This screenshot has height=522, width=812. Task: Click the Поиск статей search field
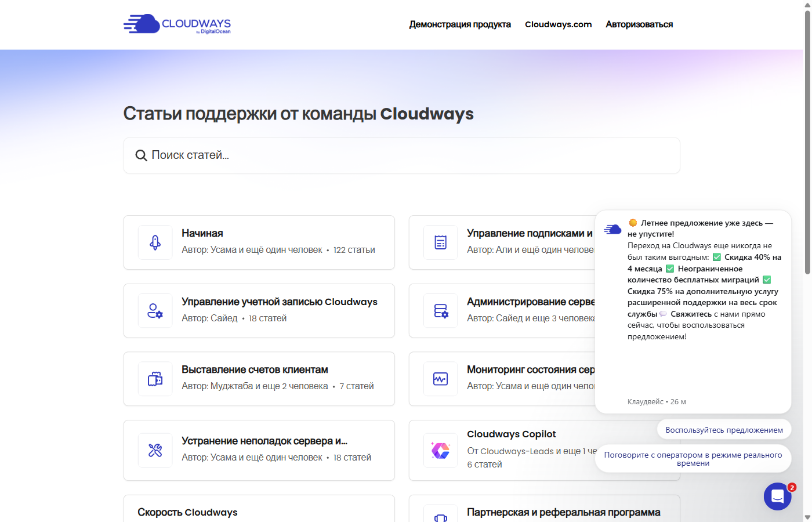(401, 155)
